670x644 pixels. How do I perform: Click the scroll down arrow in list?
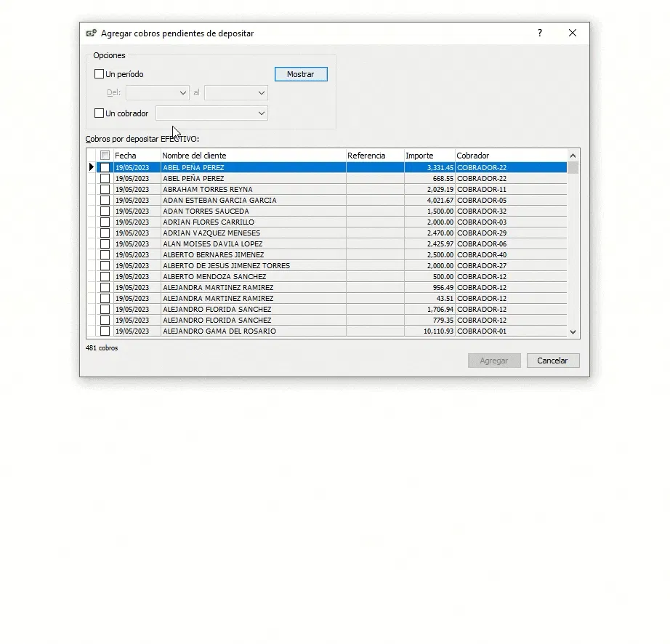[573, 331]
